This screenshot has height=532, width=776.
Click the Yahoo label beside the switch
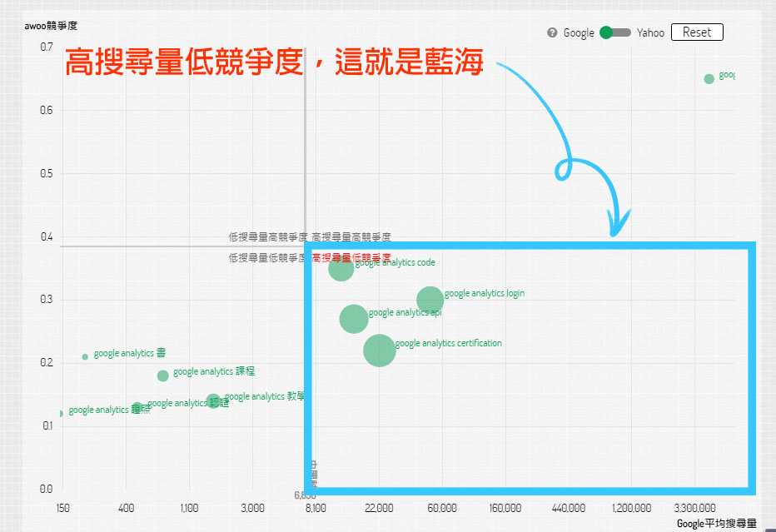coord(650,32)
